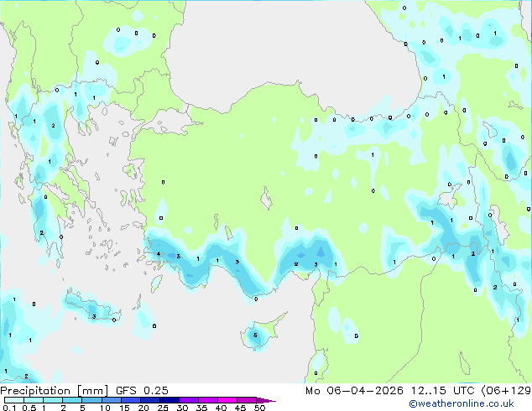Select the 5–10 mm legend swatch
This screenshot has height=411, width=532.
pyautogui.click(x=91, y=400)
